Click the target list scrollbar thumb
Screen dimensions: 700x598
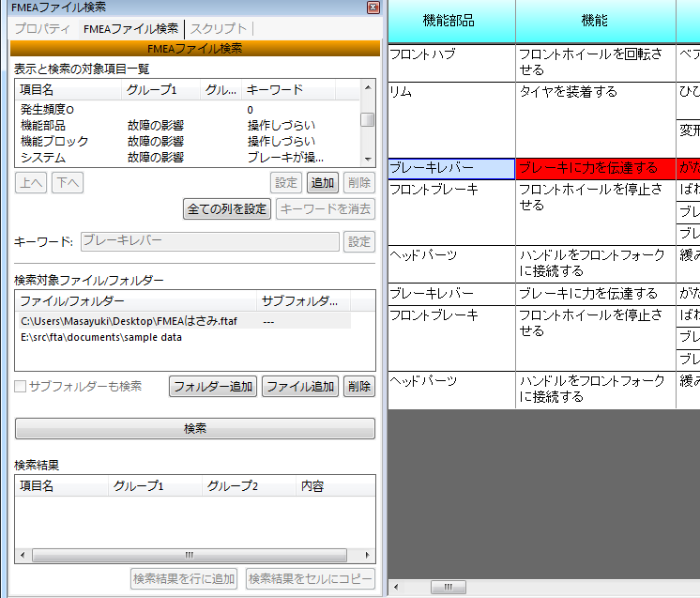point(368,119)
